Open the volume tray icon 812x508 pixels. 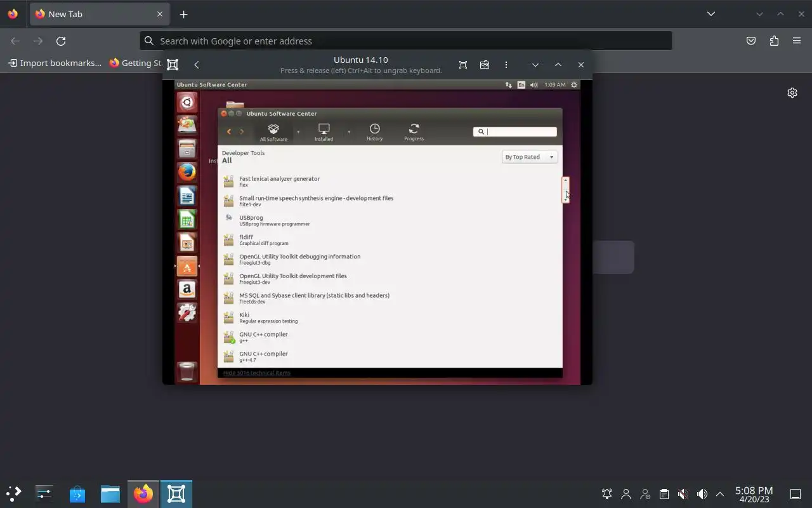pos(702,493)
